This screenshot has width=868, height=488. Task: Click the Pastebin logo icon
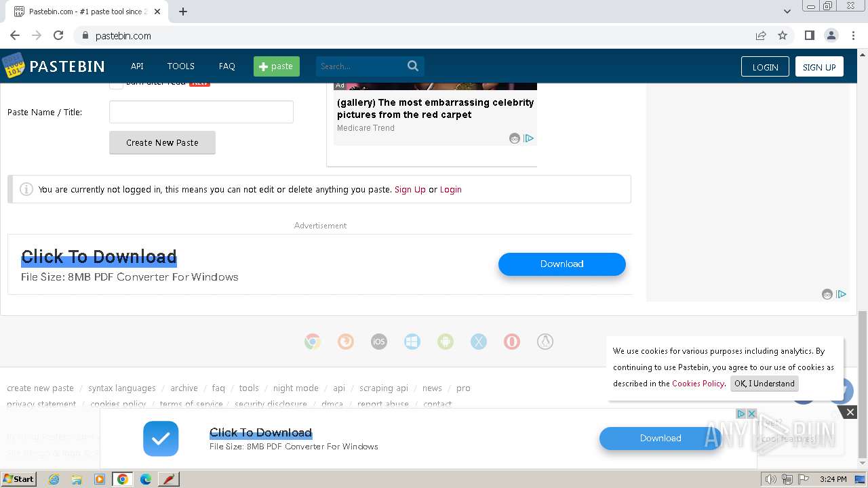[x=13, y=66]
